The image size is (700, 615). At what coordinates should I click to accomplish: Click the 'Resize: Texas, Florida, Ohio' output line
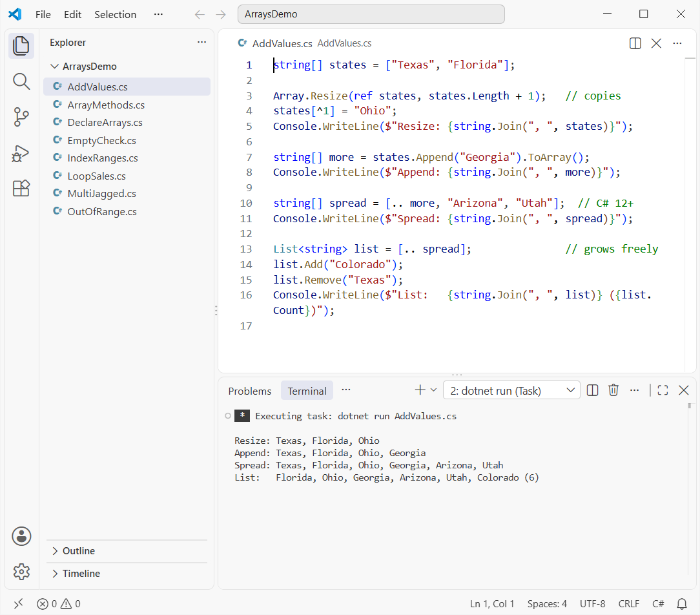307,441
